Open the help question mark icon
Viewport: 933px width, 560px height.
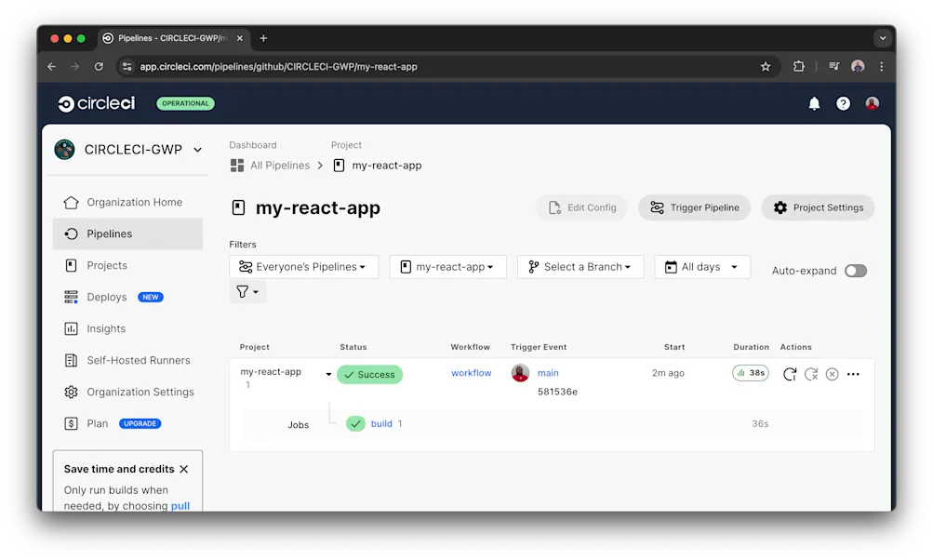pyautogui.click(x=843, y=103)
